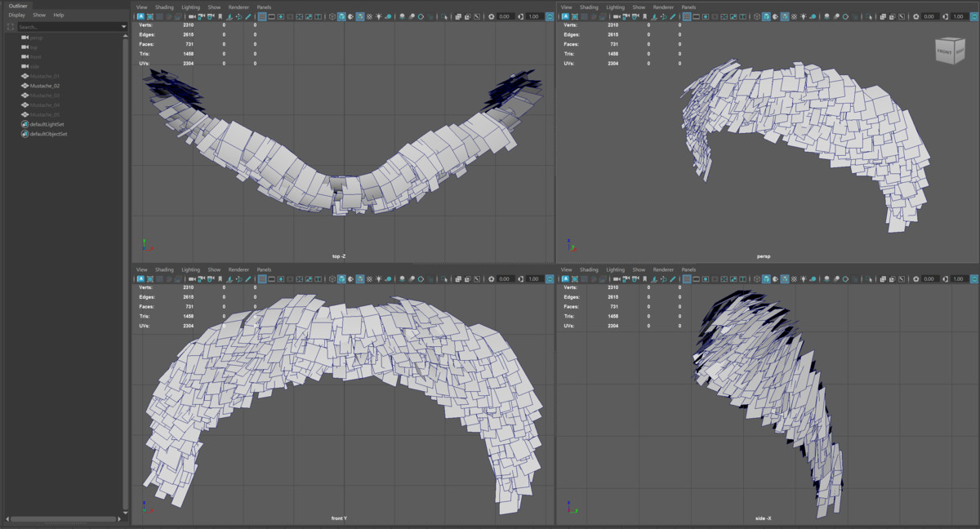Click the gamma value field in the persp panel

tap(958, 16)
